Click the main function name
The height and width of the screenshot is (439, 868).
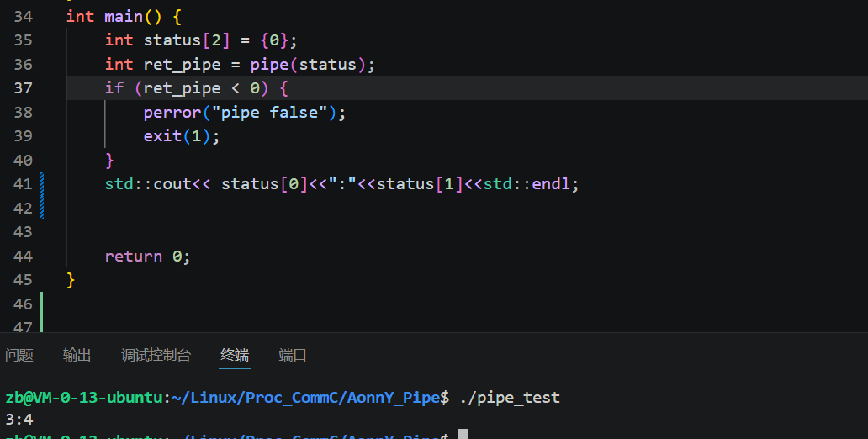click(x=124, y=17)
